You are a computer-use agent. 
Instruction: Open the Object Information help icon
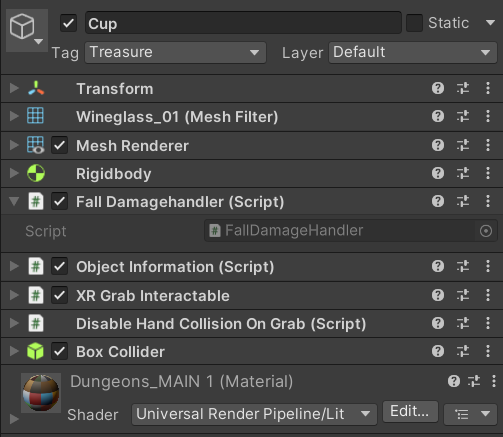tap(438, 266)
